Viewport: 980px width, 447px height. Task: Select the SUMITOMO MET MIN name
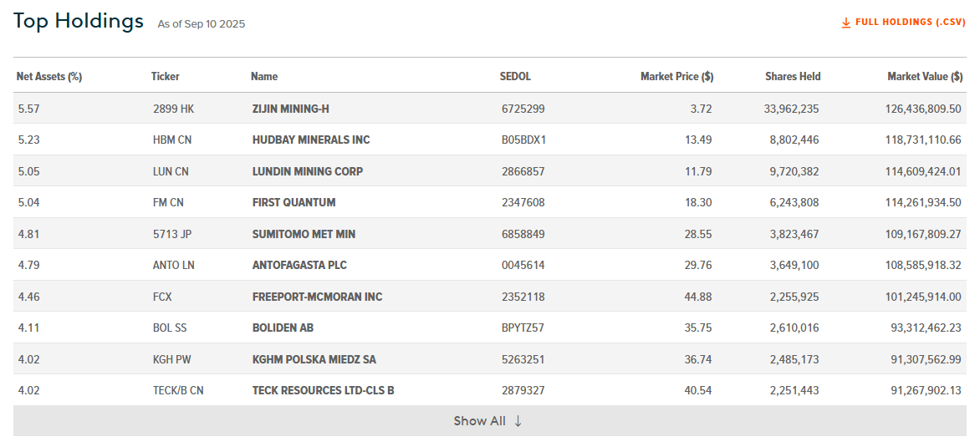click(304, 234)
